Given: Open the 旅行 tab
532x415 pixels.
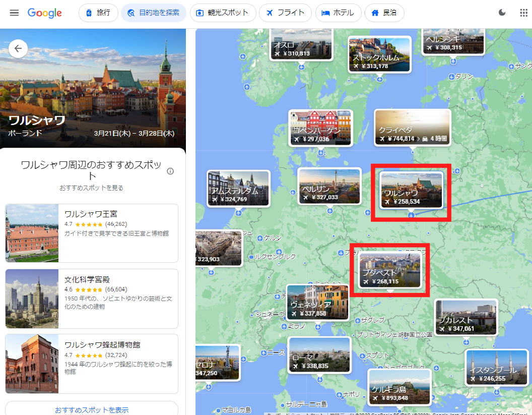Looking at the screenshot, I should 98,13.
